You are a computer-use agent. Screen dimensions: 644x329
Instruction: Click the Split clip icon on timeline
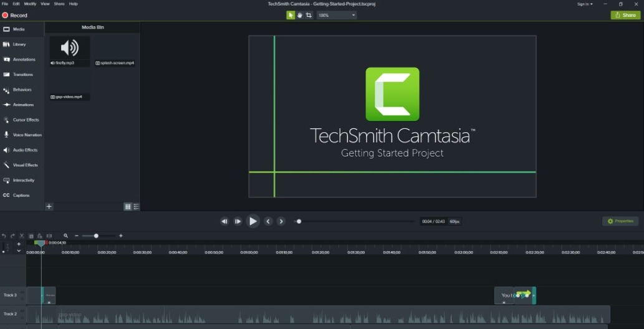click(x=49, y=236)
